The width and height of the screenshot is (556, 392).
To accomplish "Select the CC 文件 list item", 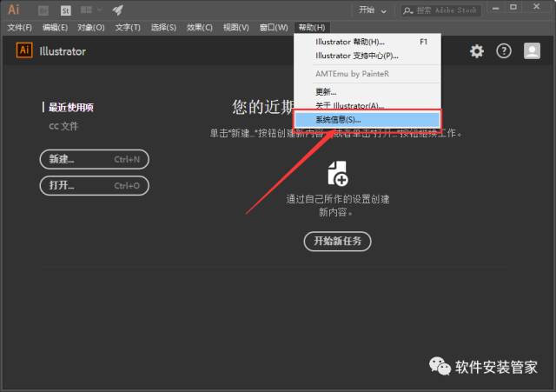I will [63, 126].
